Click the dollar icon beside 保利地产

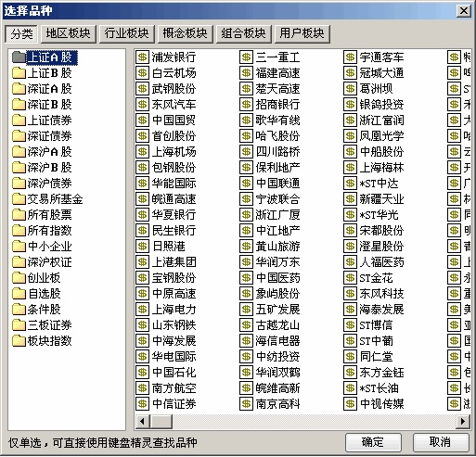coord(246,168)
